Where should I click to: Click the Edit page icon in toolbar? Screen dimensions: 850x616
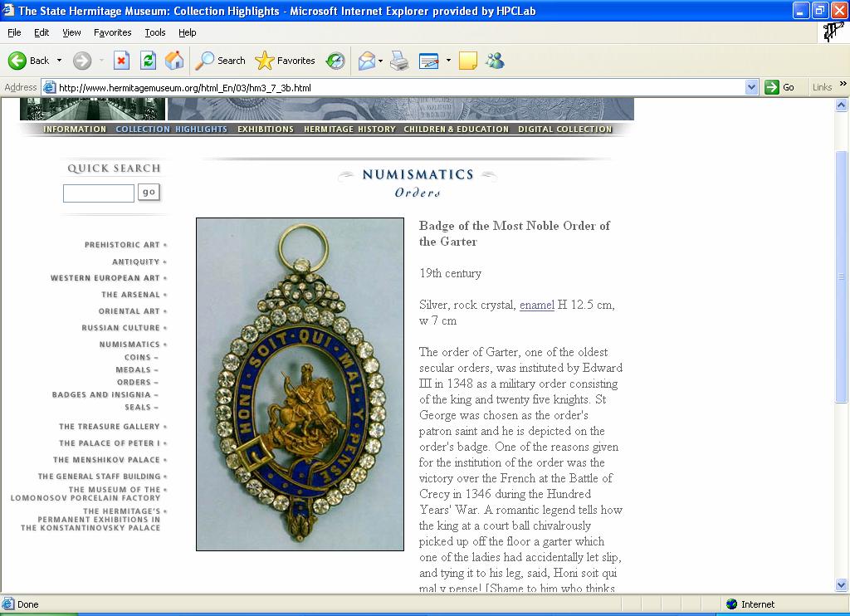429,61
